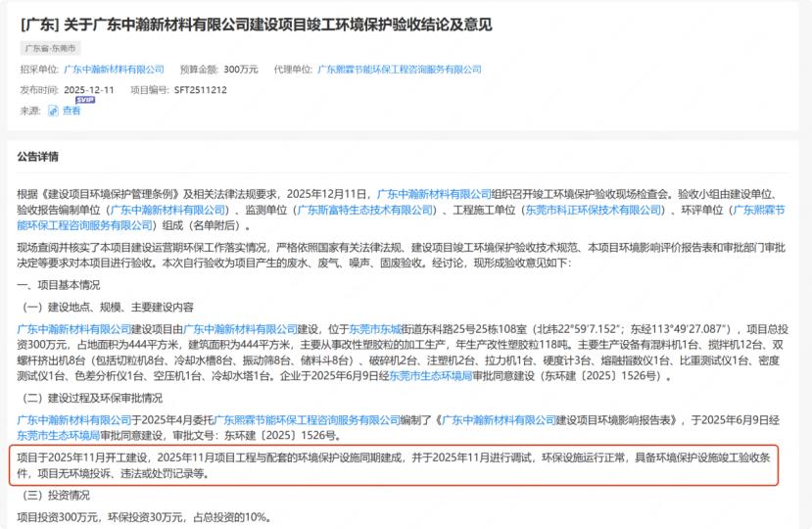Click 广东中瀚新材料有限公司 link inside 《…环境影响报告表》
This screenshot has width=812, height=529.
tap(499, 419)
